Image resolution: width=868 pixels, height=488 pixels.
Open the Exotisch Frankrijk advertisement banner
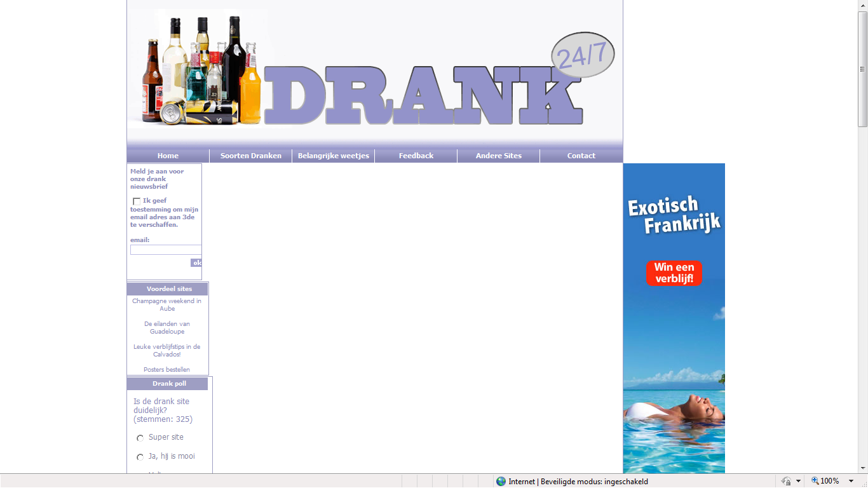(x=674, y=318)
